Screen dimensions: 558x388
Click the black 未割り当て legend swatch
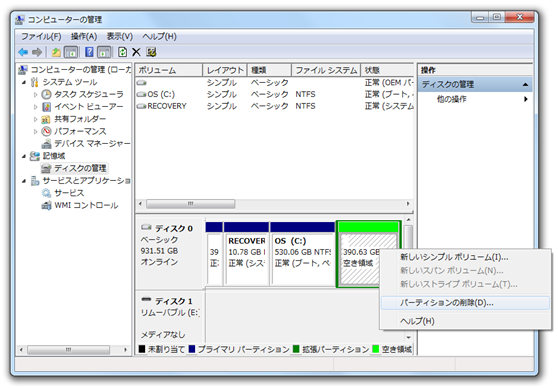tap(142, 349)
